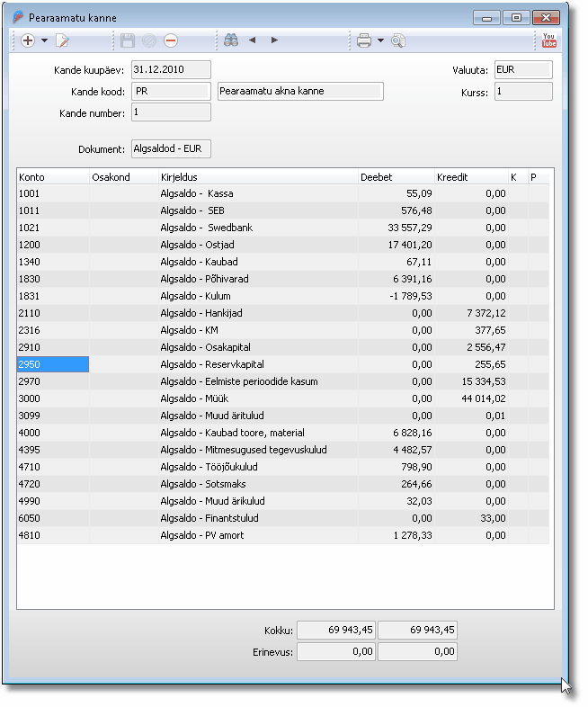Click highlighted account cell 2950
Viewport: 588px width, 707px height.
[x=53, y=364]
